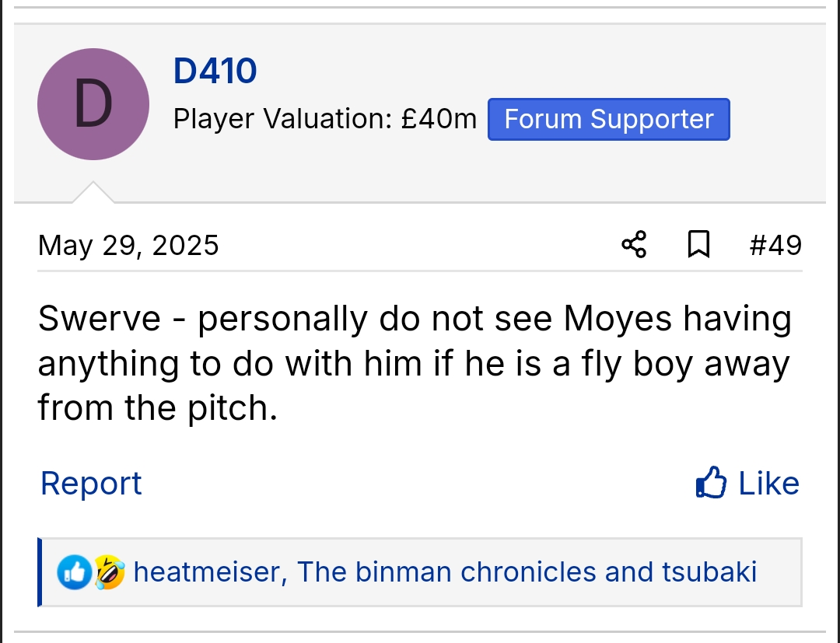Click the share icon on the post
The width and height of the screenshot is (840, 643).
click(x=634, y=245)
